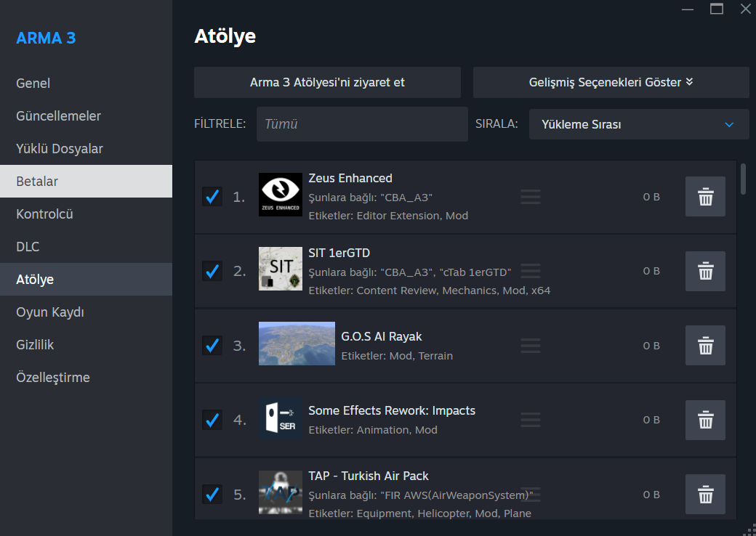Click the G.O.S Al Rayak title
Screen dimensions: 756x536
coord(382,336)
